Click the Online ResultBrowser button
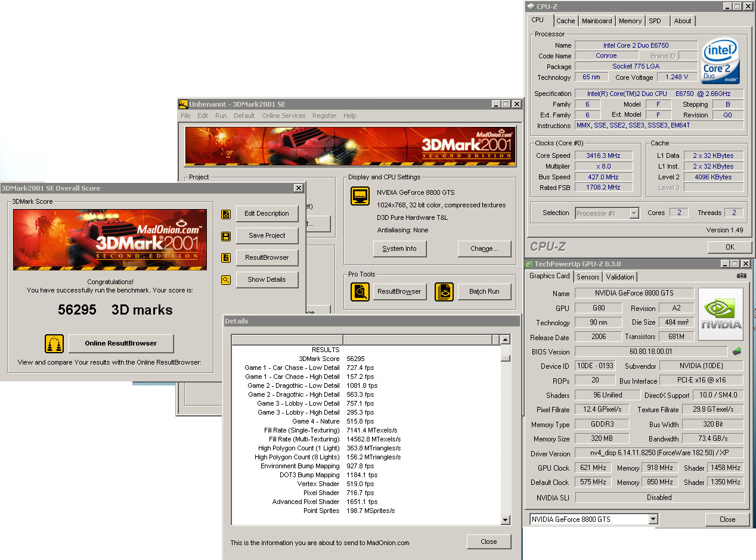The height and width of the screenshot is (560, 756). [x=121, y=344]
